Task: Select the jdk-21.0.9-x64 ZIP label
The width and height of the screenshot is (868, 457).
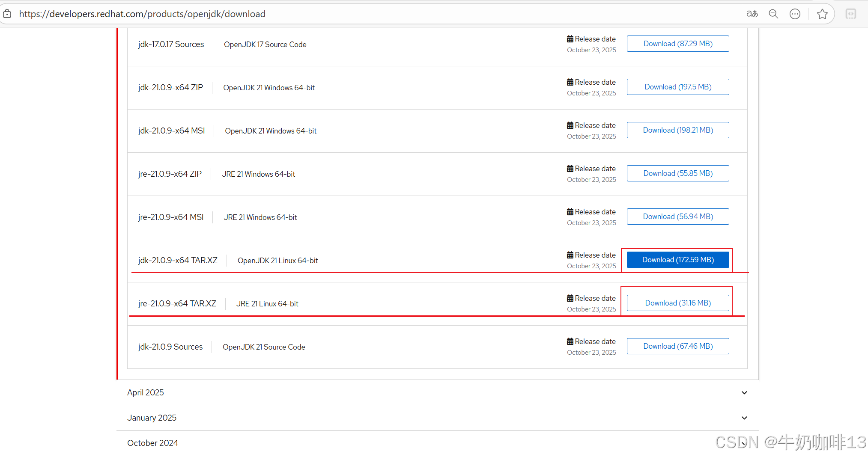Action: (x=170, y=88)
